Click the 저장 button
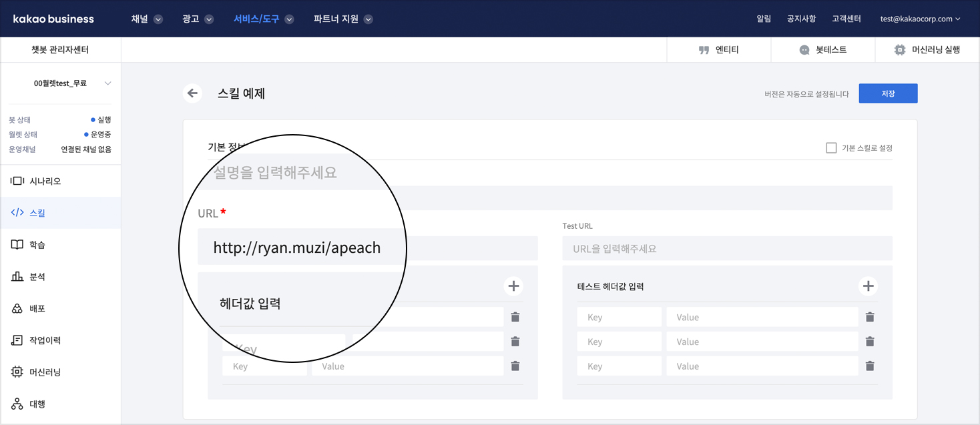 [x=888, y=93]
